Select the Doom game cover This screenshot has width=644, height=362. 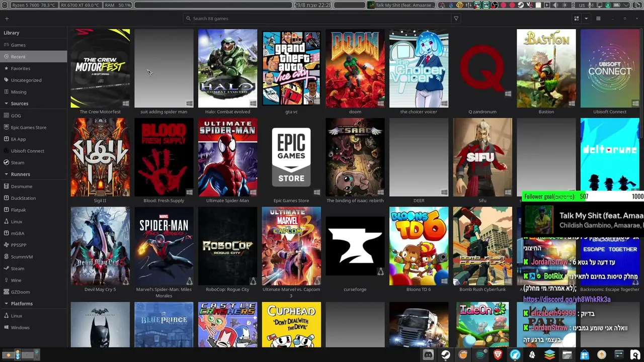pyautogui.click(x=355, y=68)
